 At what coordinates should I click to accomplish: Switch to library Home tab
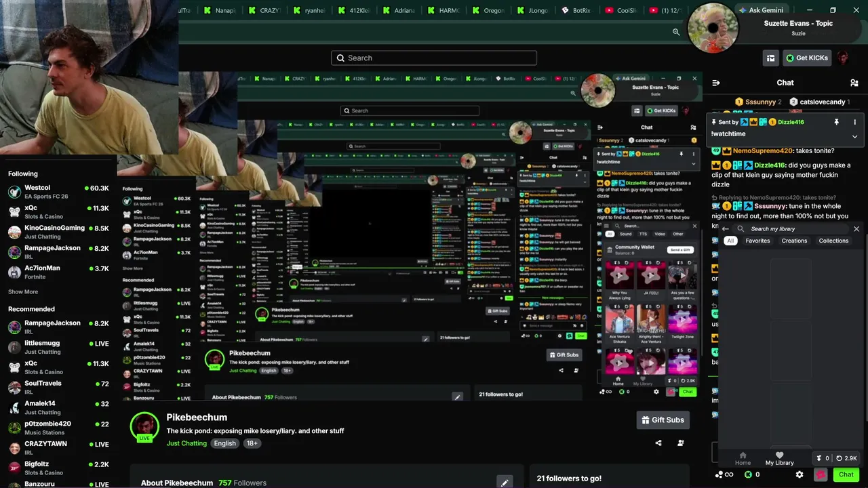coord(743,459)
